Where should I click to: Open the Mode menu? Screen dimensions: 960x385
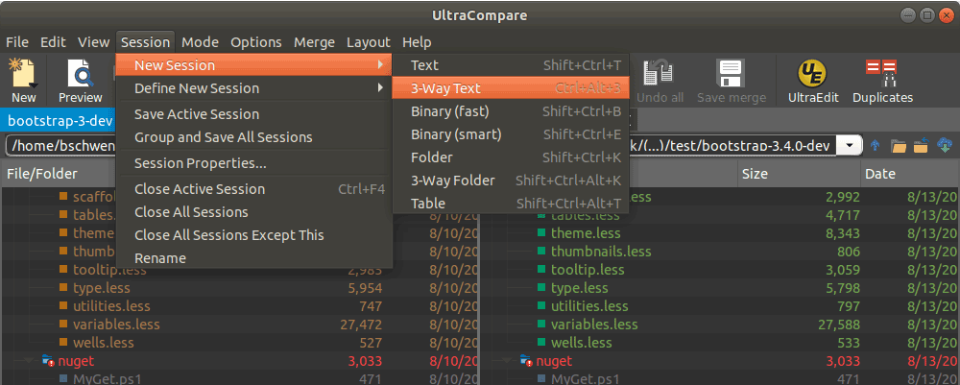pos(200,42)
